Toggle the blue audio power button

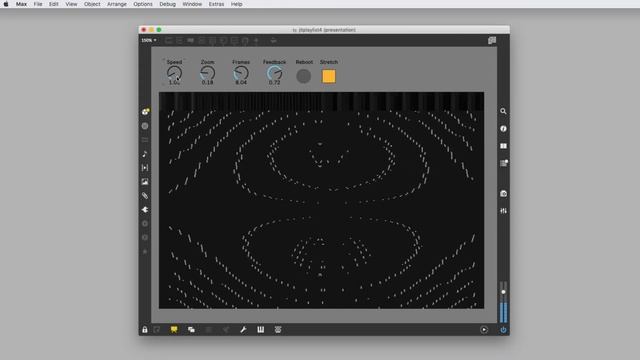(503, 329)
